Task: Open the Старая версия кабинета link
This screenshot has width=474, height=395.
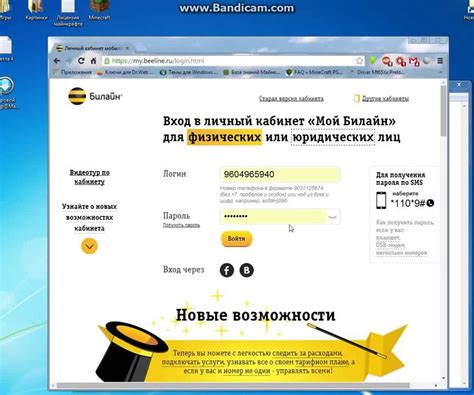Action: (x=291, y=99)
